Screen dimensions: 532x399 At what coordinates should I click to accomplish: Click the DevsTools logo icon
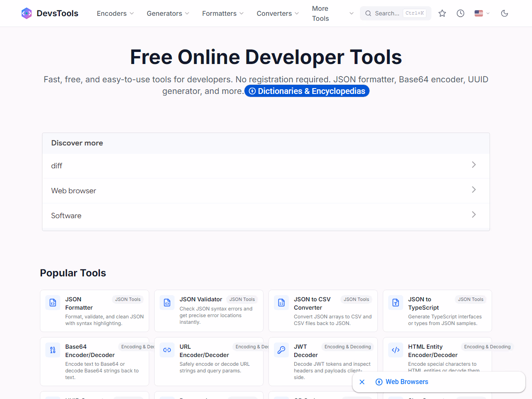27,13
